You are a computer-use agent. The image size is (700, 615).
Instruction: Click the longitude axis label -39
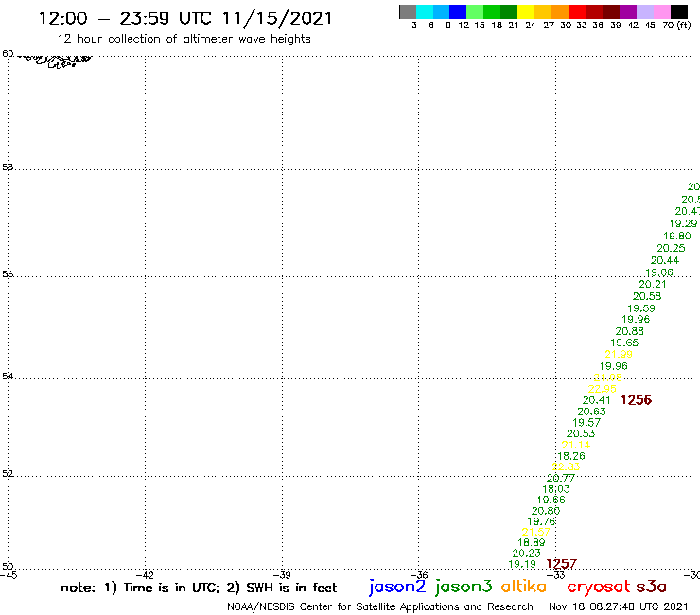click(x=282, y=575)
